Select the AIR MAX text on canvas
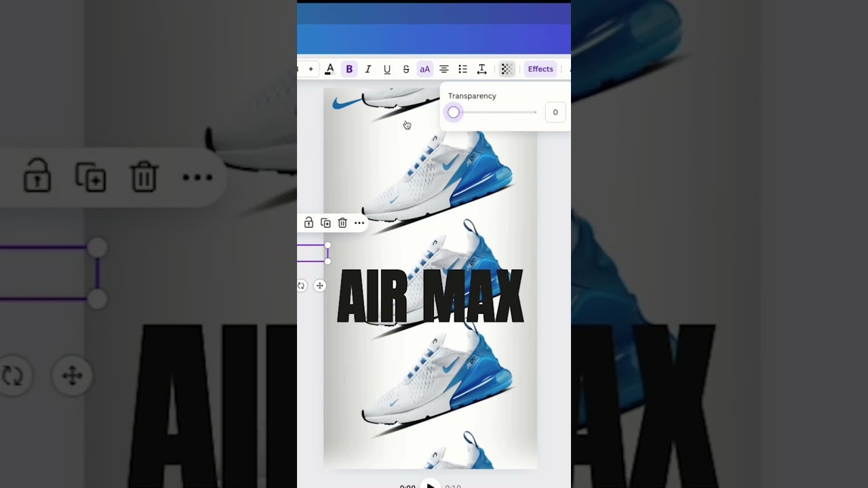Image resolution: width=868 pixels, height=488 pixels. 430,296
